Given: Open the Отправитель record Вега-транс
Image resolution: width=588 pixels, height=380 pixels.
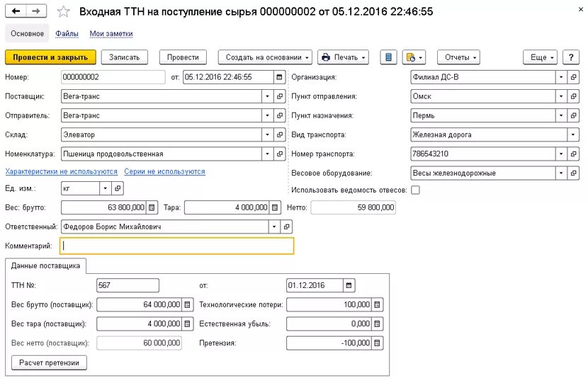Looking at the screenshot, I should pos(279,115).
